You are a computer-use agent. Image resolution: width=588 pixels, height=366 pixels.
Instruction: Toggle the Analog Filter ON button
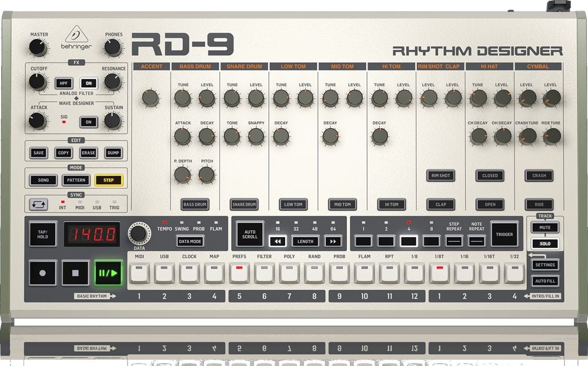coord(89,84)
